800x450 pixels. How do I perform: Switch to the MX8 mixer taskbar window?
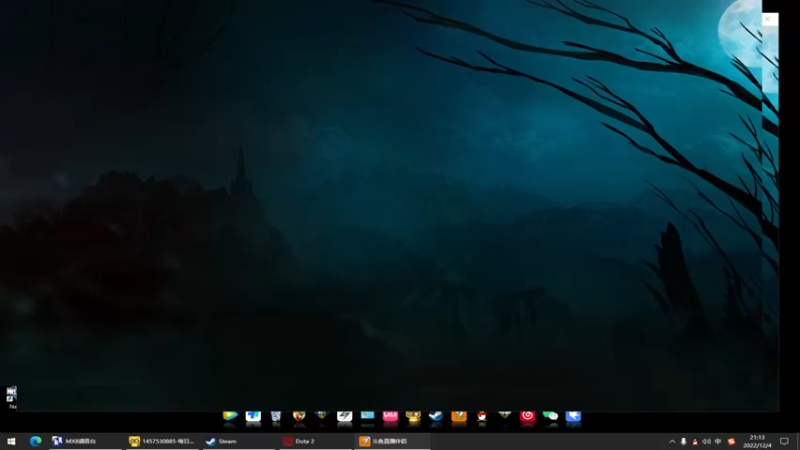(x=86, y=441)
